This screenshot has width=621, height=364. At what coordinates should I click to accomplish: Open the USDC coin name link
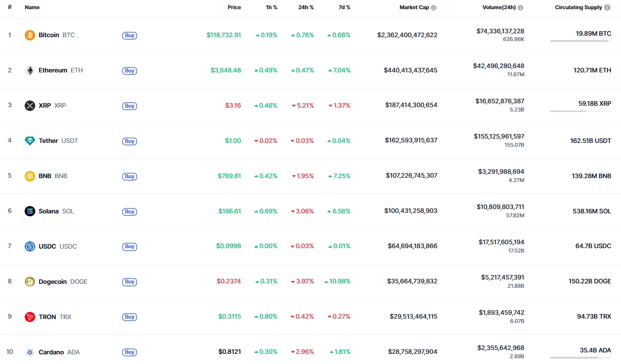click(48, 247)
